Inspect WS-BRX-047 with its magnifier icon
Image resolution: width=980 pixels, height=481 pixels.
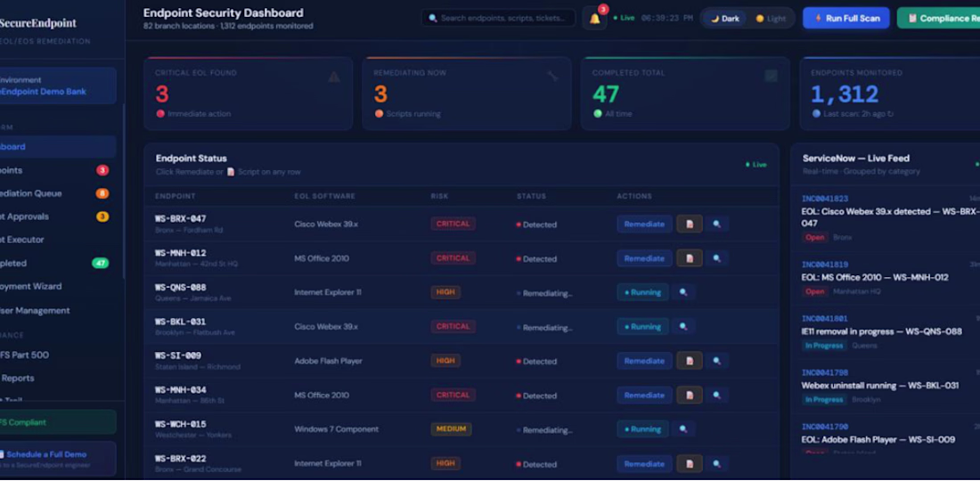tap(717, 224)
